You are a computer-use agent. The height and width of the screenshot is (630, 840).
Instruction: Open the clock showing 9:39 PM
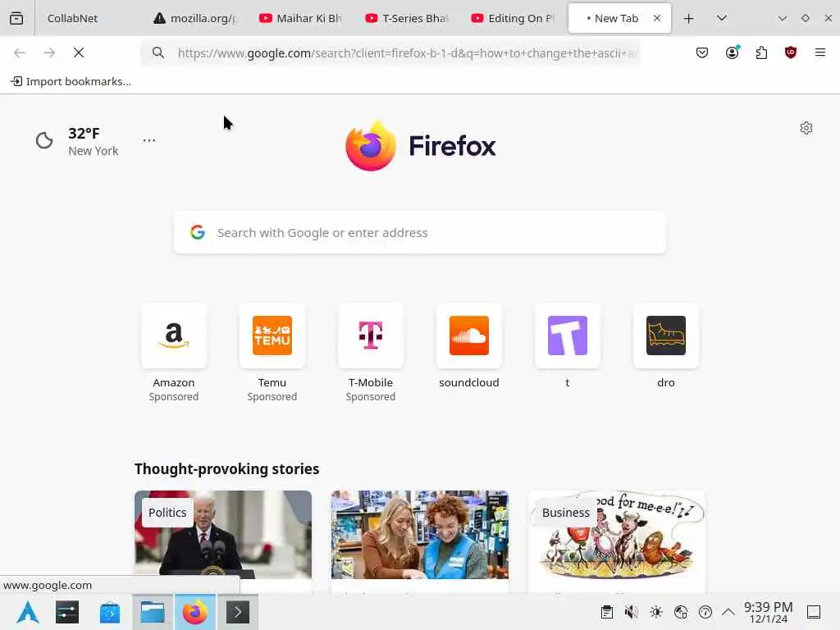(768, 612)
